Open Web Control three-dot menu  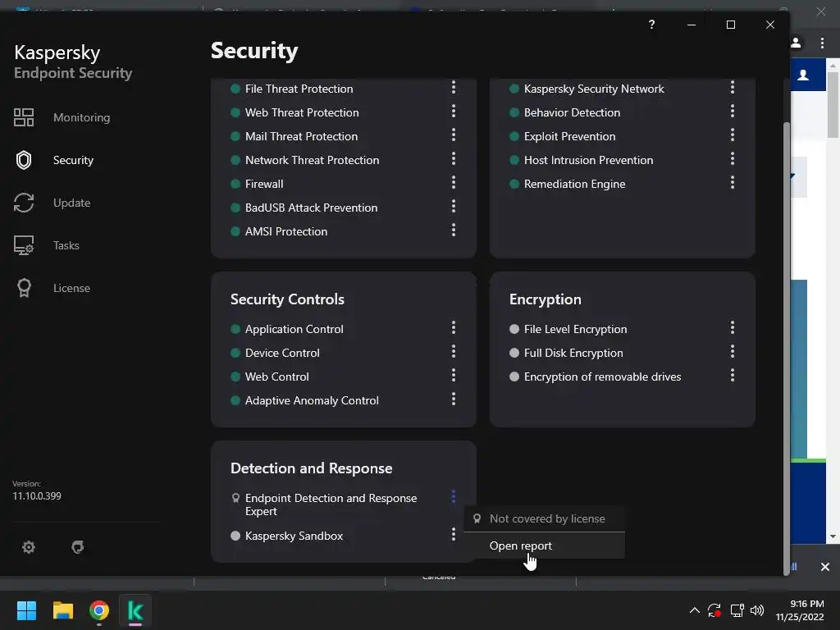coord(453,375)
